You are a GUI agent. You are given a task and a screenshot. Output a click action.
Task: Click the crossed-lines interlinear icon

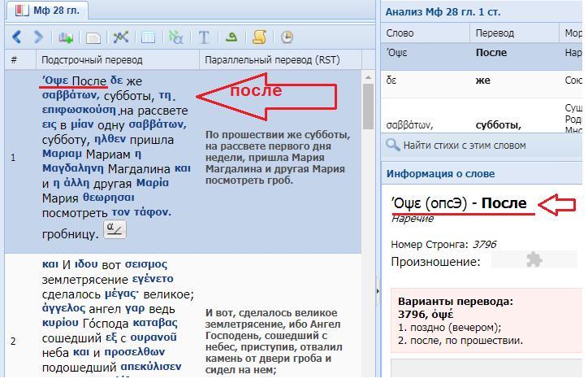[x=121, y=37]
